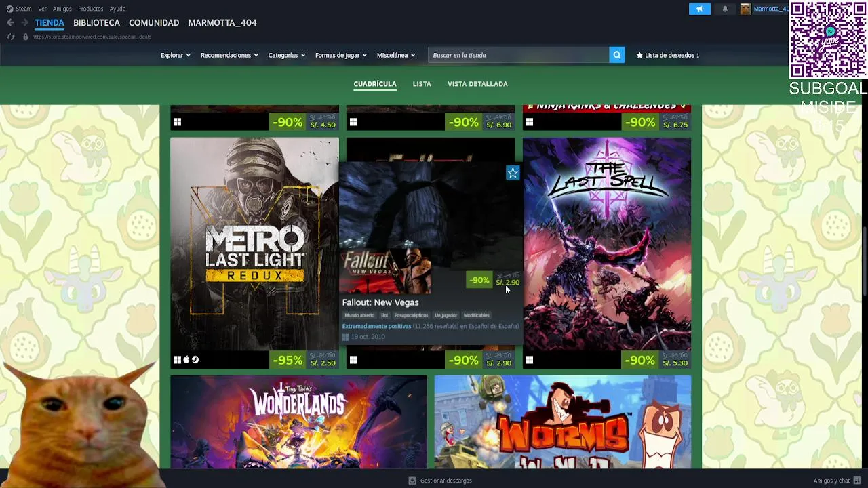Screen dimensions: 868x488
Task: Go forward with the forward arrow
Action: [24, 22]
